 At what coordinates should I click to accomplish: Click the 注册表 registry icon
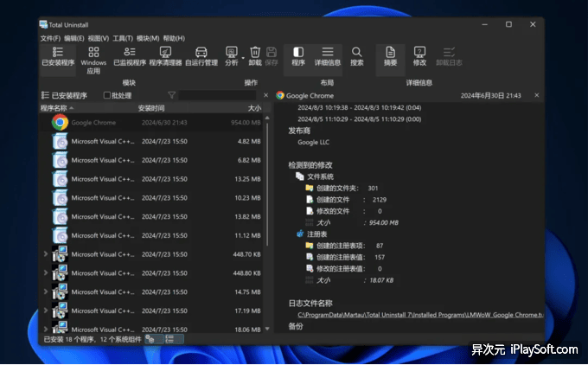(x=300, y=234)
